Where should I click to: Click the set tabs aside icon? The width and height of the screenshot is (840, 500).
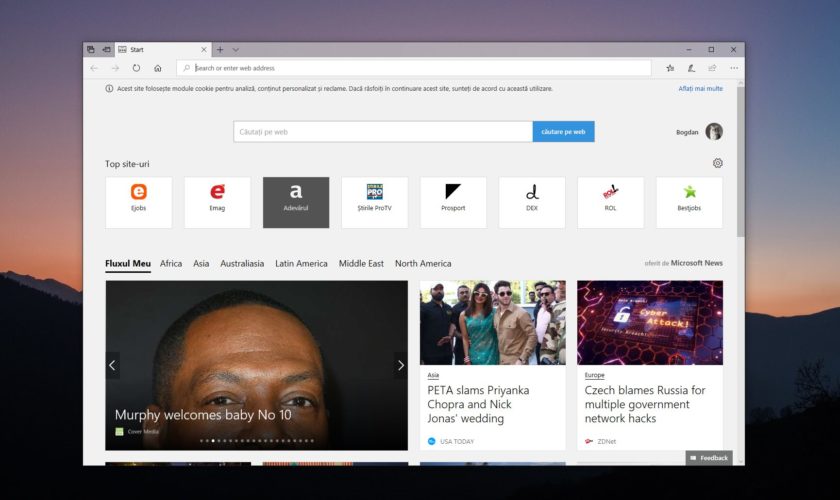[106, 49]
